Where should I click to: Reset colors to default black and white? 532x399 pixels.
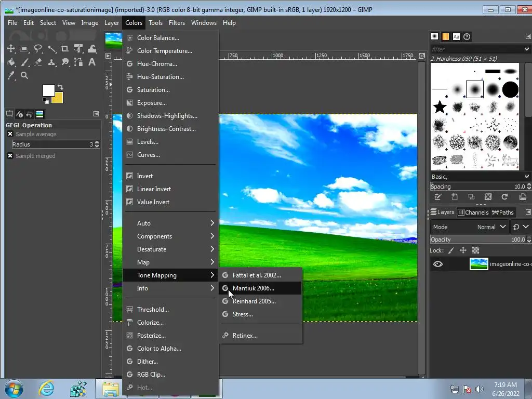[45, 100]
